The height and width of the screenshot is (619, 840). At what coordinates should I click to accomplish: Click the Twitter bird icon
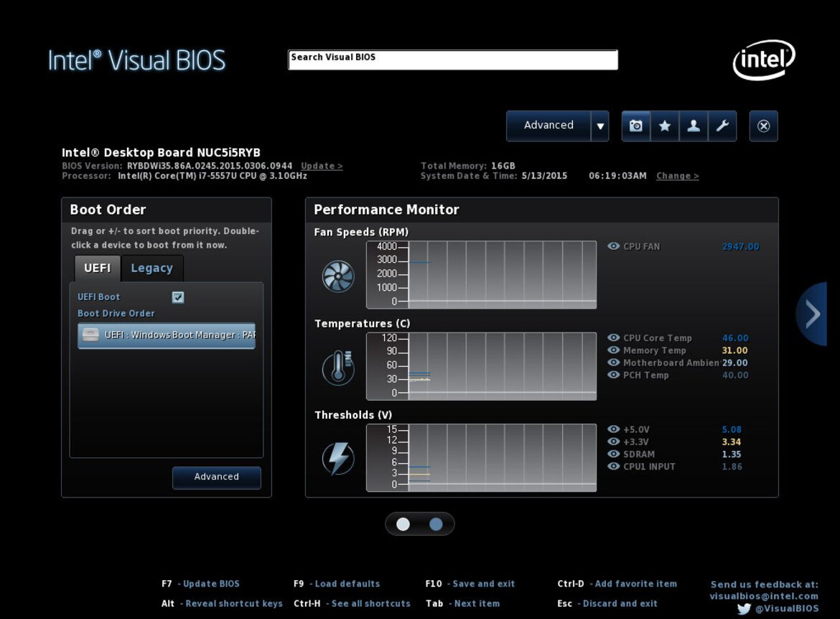point(744,609)
